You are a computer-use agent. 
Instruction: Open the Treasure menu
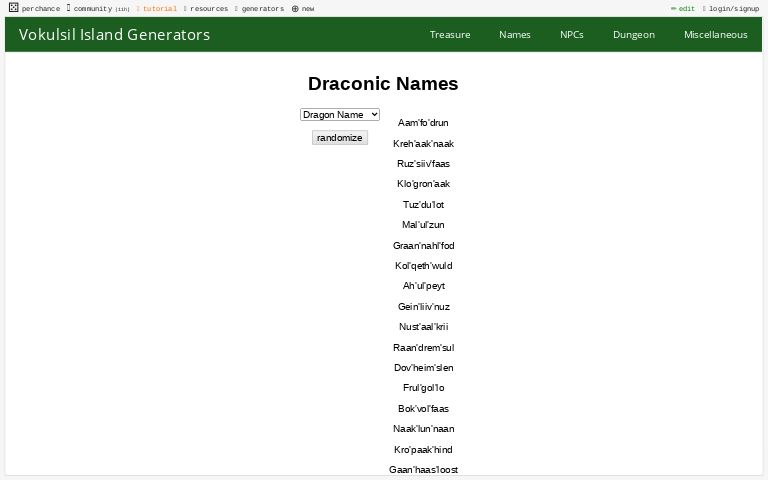click(x=450, y=34)
